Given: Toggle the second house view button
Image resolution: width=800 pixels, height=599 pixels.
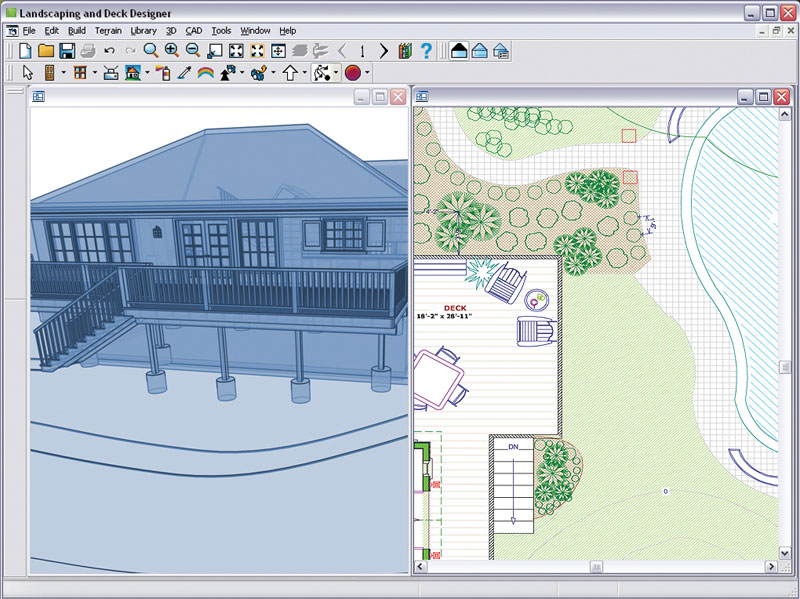Looking at the screenshot, I should (x=480, y=51).
